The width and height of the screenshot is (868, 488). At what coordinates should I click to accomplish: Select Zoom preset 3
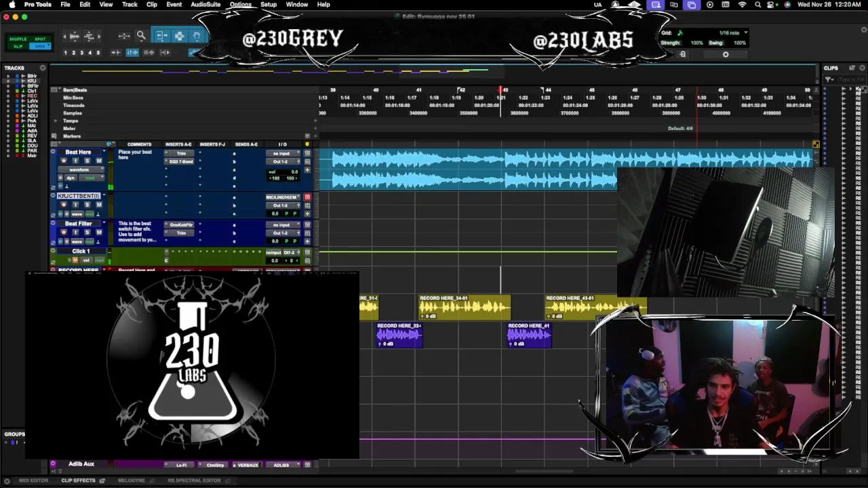point(81,52)
